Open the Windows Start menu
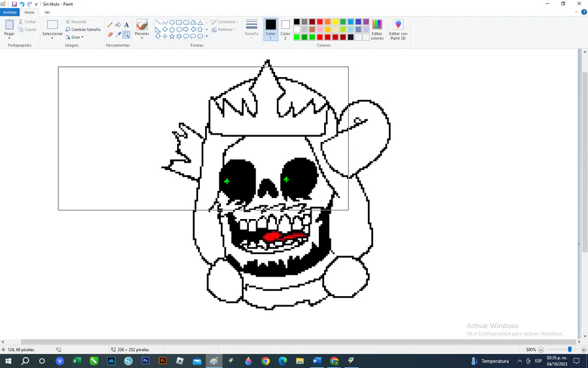Image resolution: width=588 pixels, height=368 pixels. coord(8,361)
